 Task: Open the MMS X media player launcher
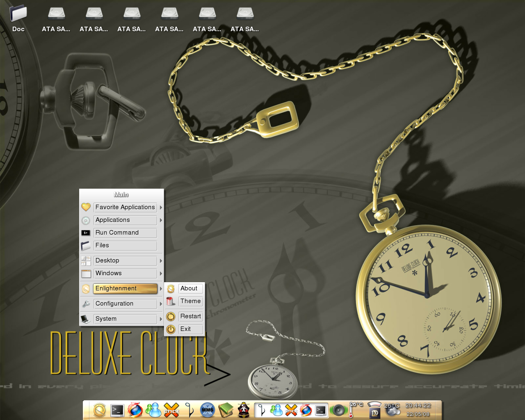coord(208,410)
